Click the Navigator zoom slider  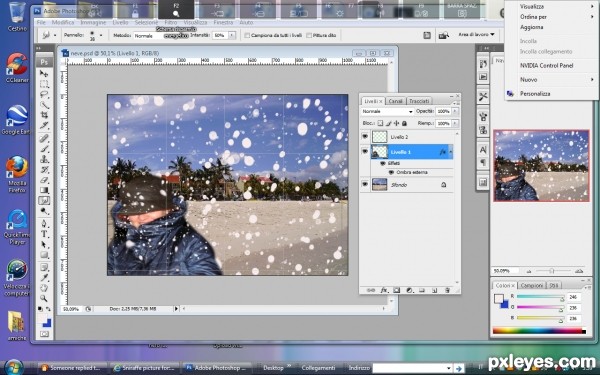coord(552,271)
